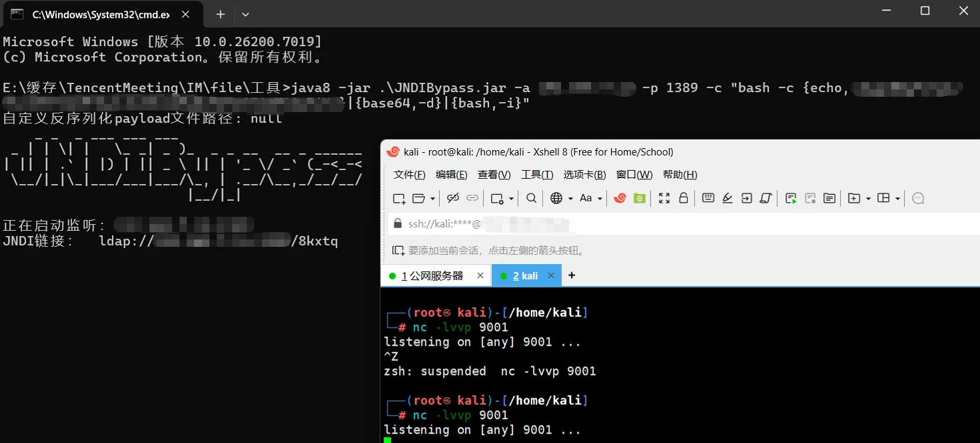Open the 查看(V) menu in Xshell

coord(494,175)
